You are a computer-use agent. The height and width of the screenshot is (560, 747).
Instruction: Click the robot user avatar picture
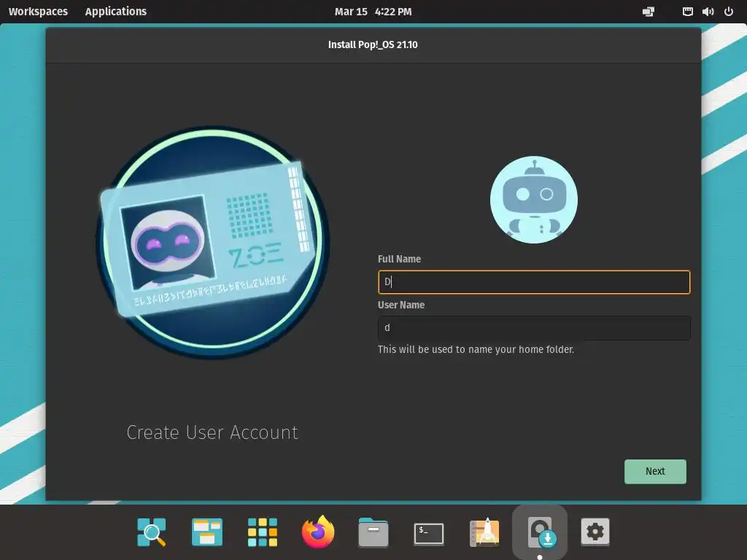coord(533,200)
